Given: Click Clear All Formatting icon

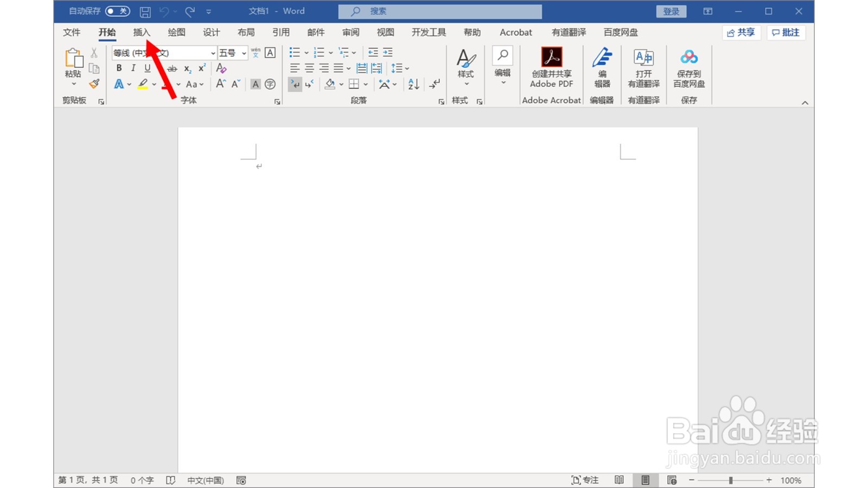Looking at the screenshot, I should (221, 68).
